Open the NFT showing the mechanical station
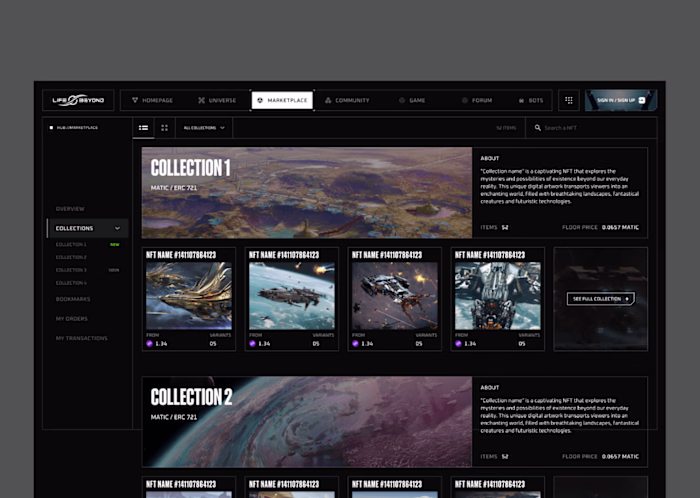Viewport: 700px width, 498px height. 497,296
